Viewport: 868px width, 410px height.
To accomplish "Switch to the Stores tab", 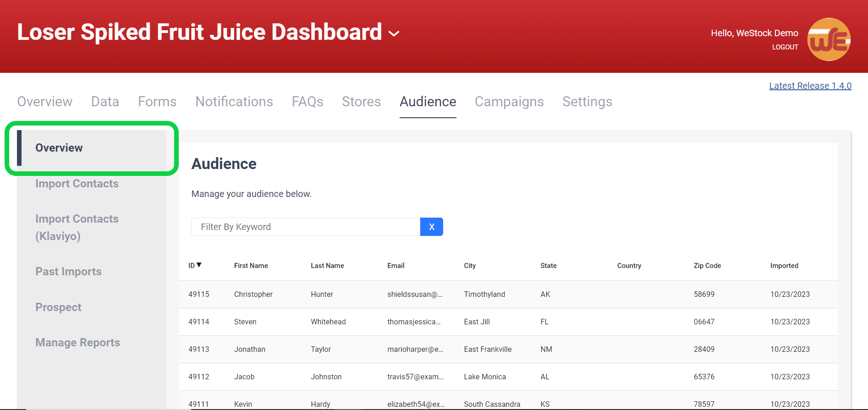I will coord(361,101).
